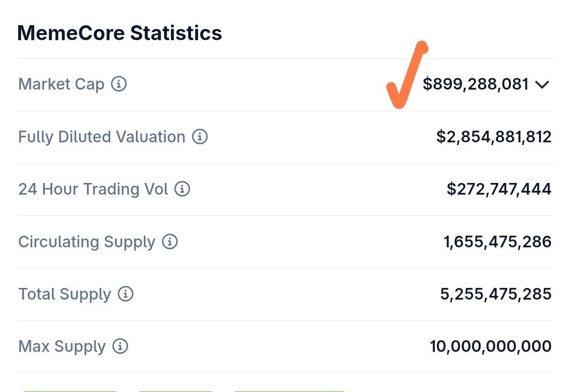Open the Fully Diluted Valuation info icon
This screenshot has height=392, width=568.
[200, 137]
